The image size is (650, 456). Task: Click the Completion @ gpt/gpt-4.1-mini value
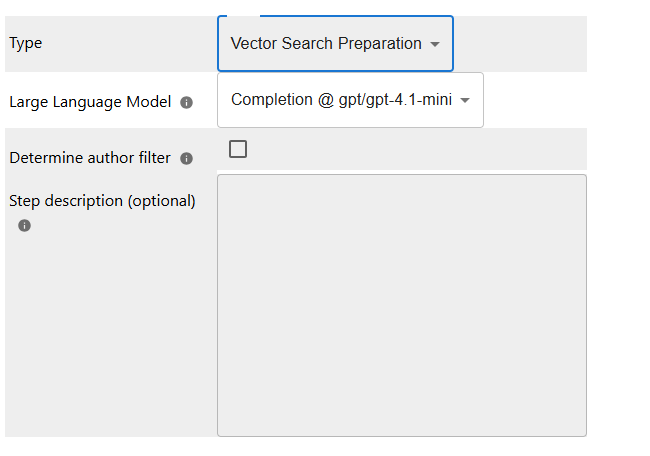click(341, 100)
